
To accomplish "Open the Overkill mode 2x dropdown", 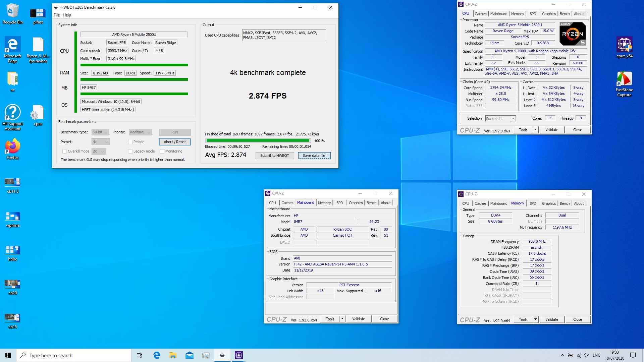I will pyautogui.click(x=99, y=151).
